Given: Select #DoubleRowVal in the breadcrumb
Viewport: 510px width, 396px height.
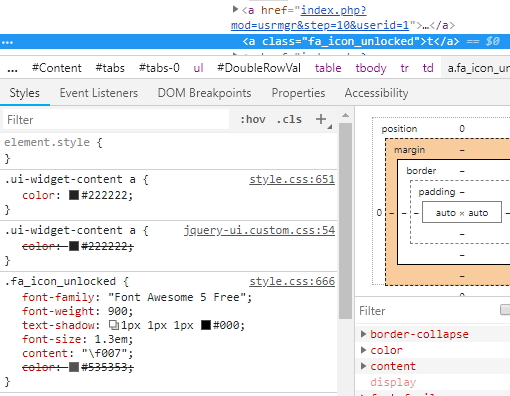Looking at the screenshot, I should point(259,68).
